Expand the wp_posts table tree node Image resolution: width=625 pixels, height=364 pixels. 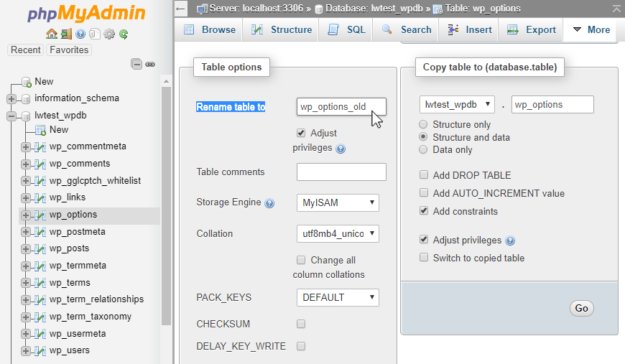[26, 249]
